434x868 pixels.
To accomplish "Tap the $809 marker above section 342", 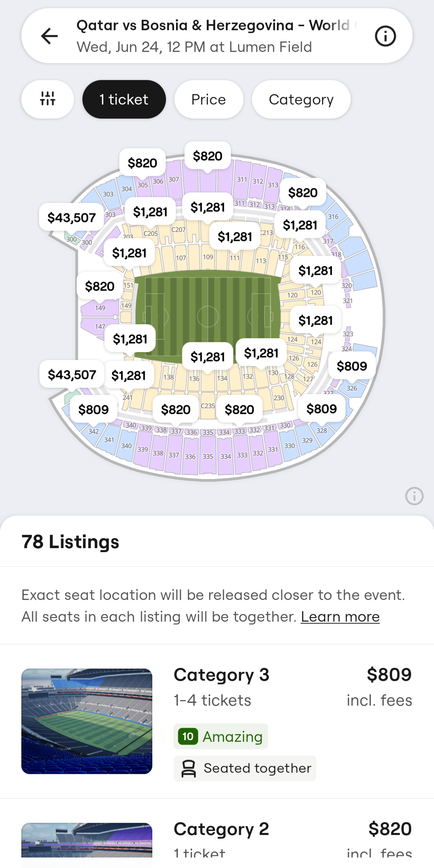I will pos(93,409).
